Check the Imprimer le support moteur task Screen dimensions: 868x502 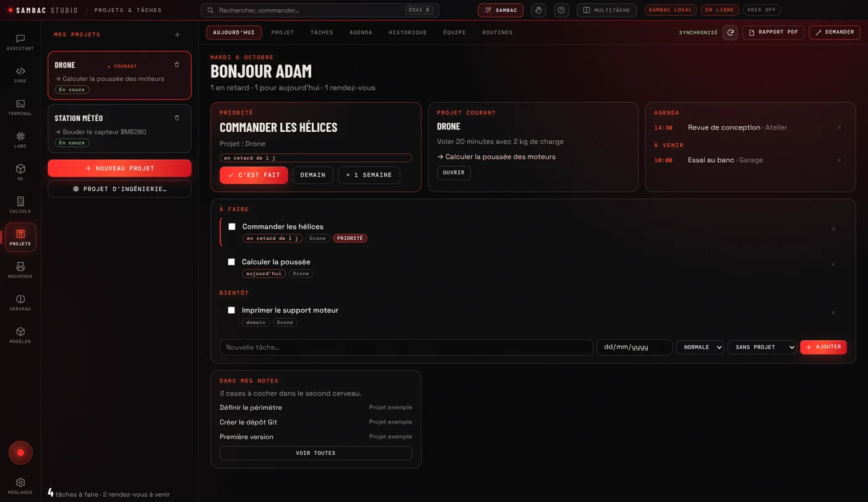[x=231, y=310]
